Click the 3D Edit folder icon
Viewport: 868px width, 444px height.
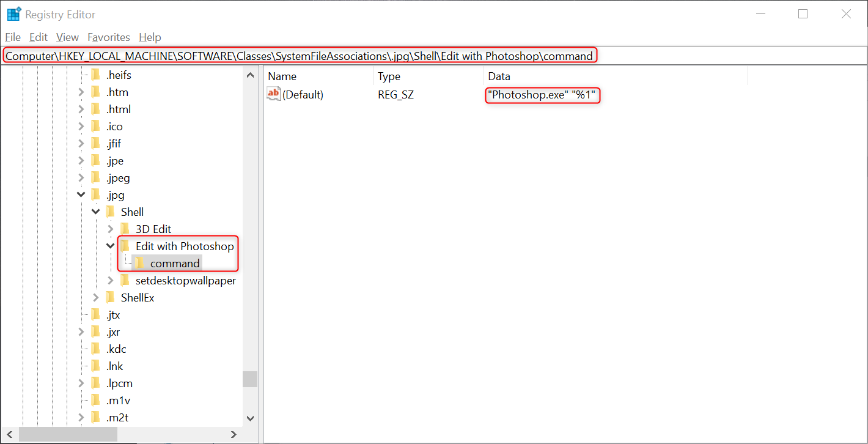[125, 229]
